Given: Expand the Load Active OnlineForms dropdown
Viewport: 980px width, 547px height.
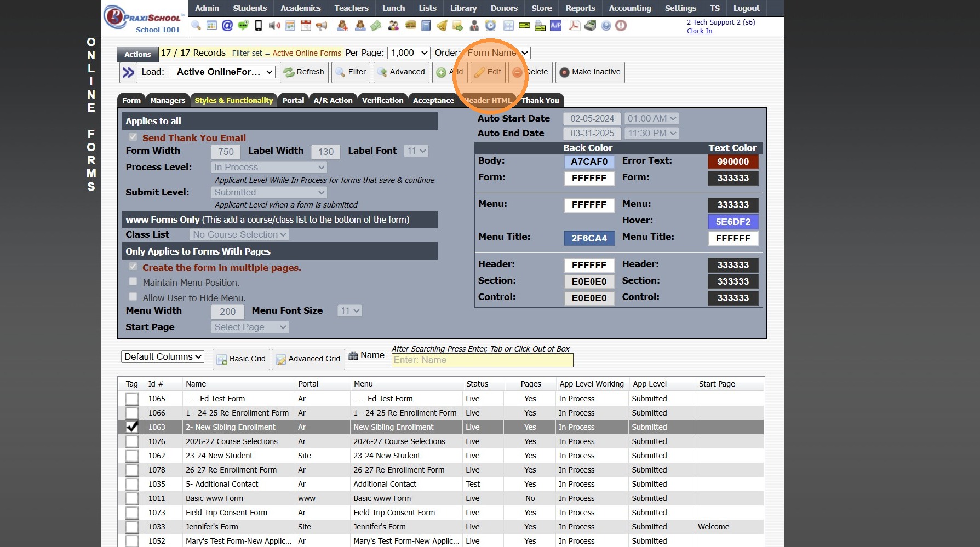Looking at the screenshot, I should (x=222, y=72).
